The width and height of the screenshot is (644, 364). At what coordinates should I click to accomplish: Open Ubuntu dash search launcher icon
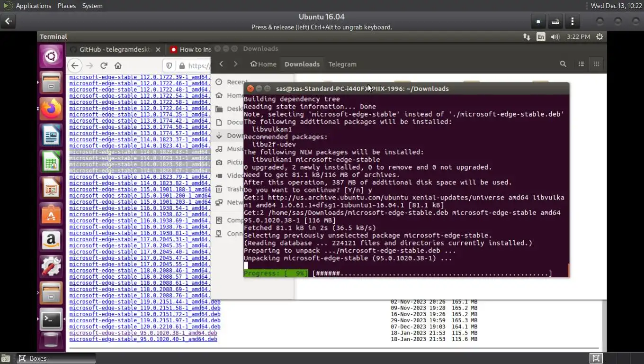coord(51,57)
